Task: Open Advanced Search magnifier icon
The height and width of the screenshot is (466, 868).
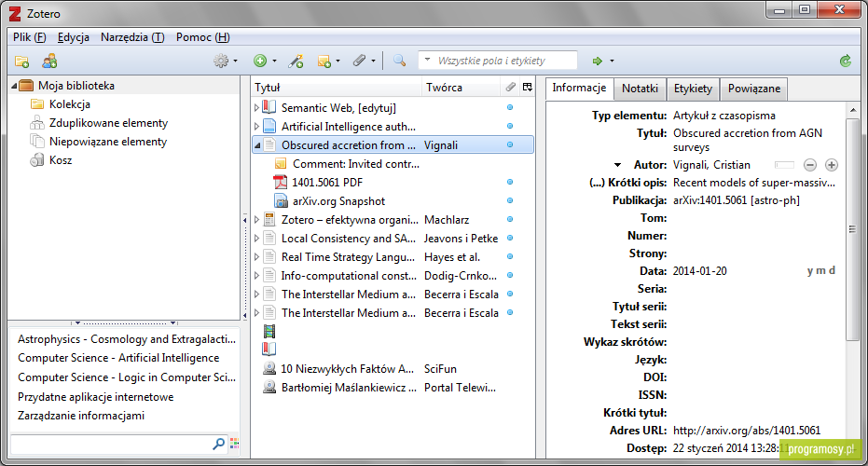Action: click(x=399, y=61)
